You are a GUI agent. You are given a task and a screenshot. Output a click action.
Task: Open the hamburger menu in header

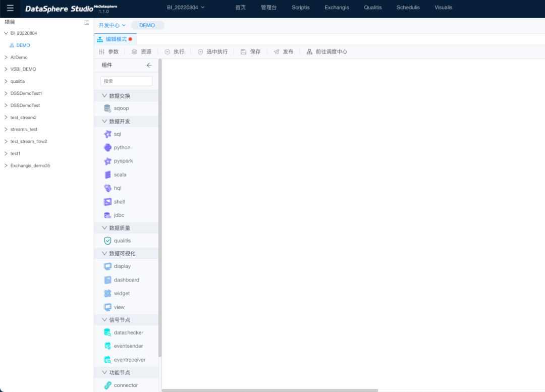point(10,8)
